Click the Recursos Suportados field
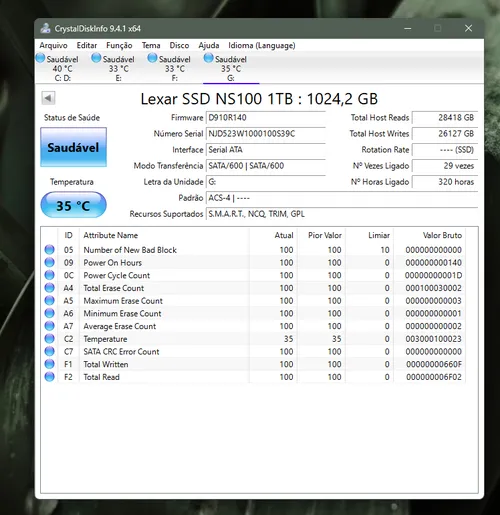Viewport: 500px width, 515px height. point(342,214)
